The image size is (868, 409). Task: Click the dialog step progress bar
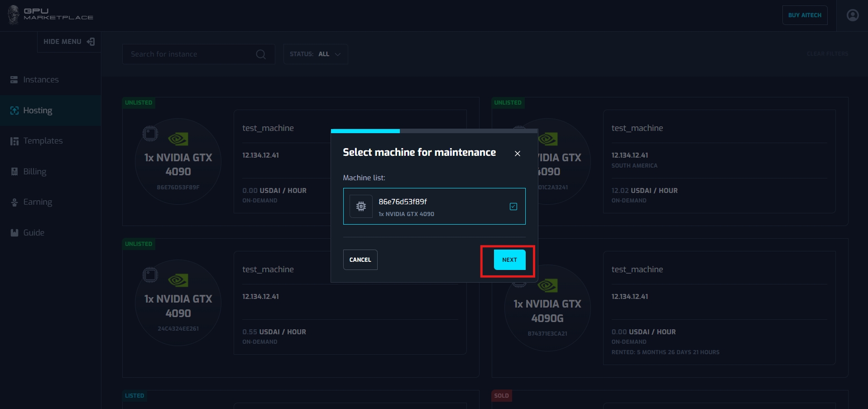[x=434, y=131]
